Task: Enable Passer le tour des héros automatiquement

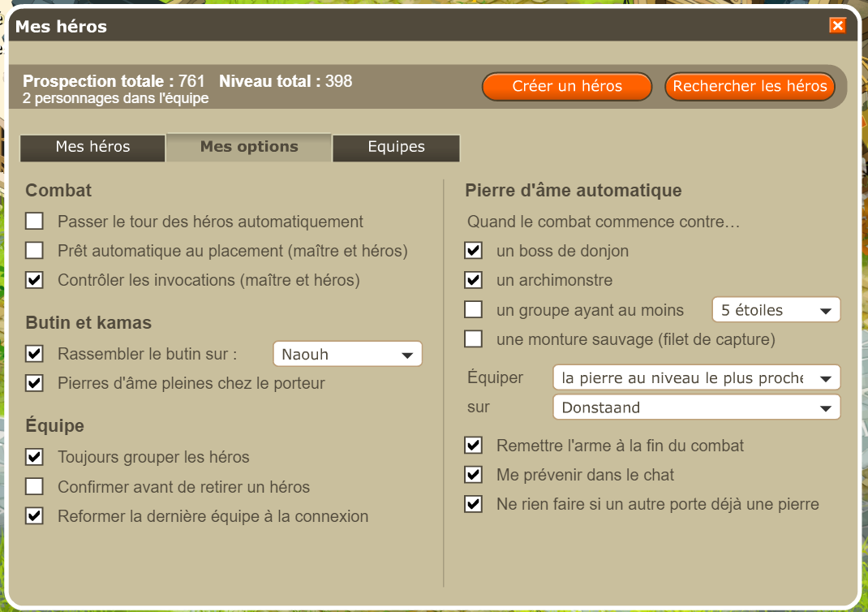Action: point(34,221)
